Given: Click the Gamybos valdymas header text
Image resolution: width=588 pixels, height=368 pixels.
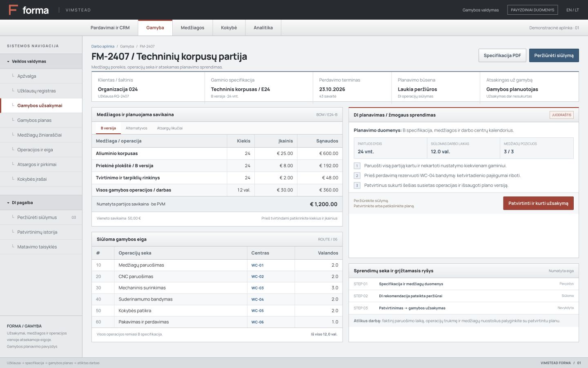Looking at the screenshot, I should pyautogui.click(x=481, y=10).
